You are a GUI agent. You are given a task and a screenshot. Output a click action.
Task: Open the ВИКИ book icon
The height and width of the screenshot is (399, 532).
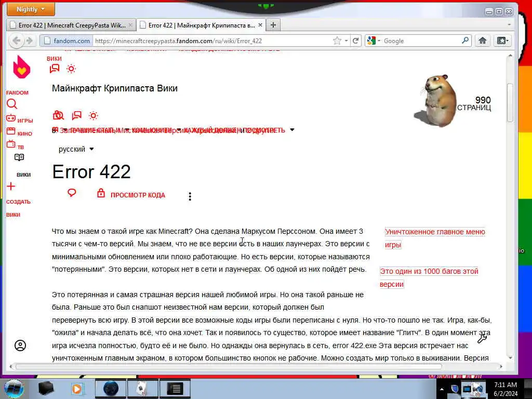coord(19,157)
